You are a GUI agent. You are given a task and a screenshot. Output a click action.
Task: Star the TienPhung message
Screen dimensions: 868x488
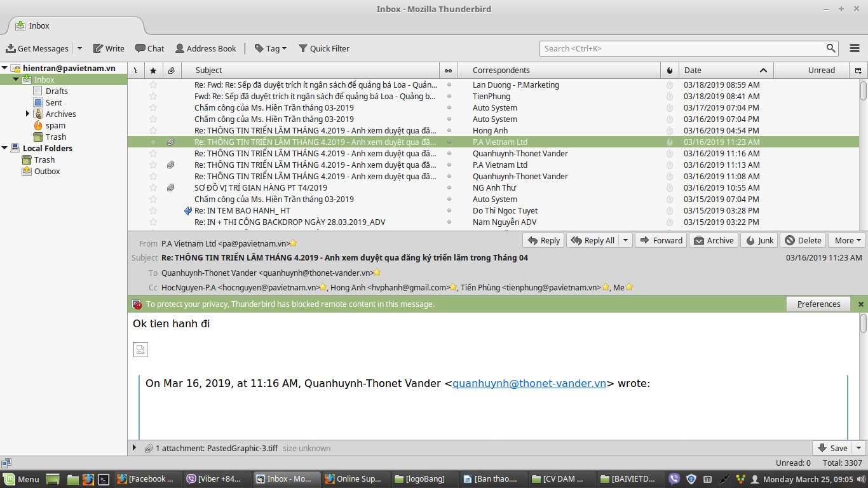coord(153,96)
